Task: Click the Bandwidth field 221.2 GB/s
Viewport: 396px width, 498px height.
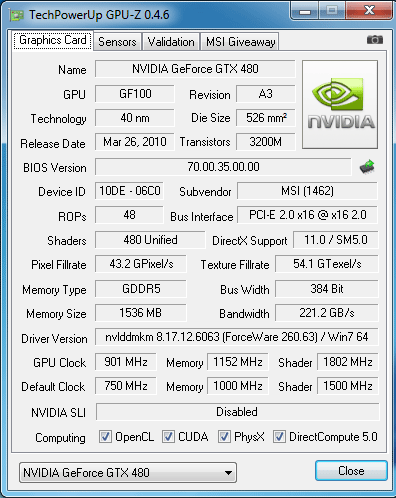Action: 327,313
